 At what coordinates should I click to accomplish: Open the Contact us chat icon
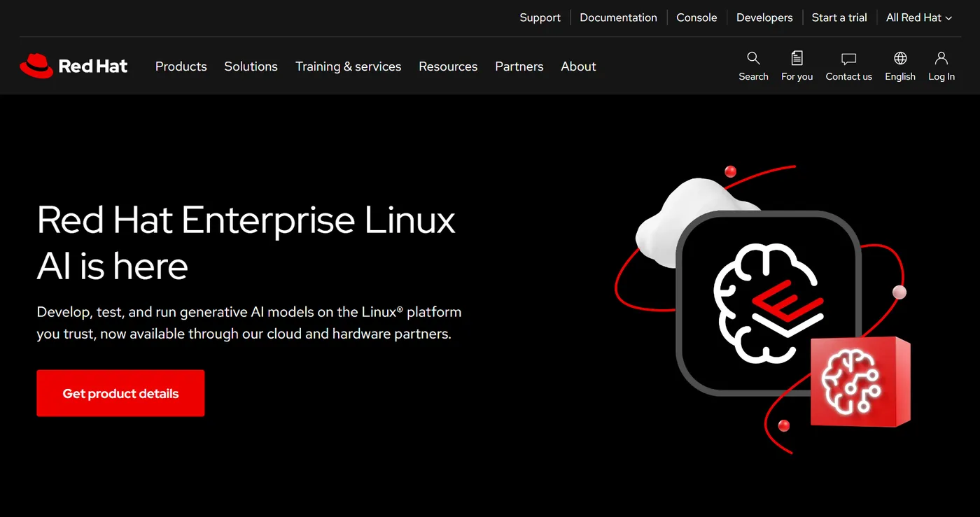pos(848,59)
